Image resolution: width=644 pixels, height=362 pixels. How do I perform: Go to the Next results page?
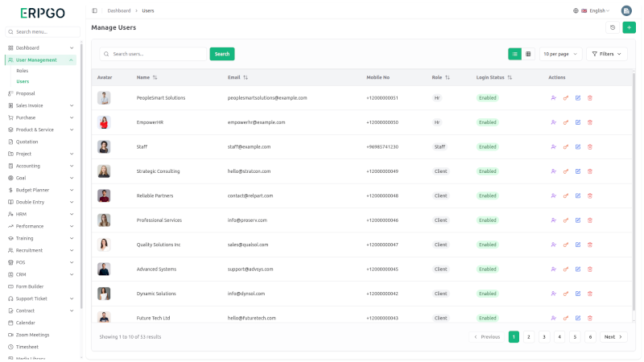pyautogui.click(x=613, y=337)
